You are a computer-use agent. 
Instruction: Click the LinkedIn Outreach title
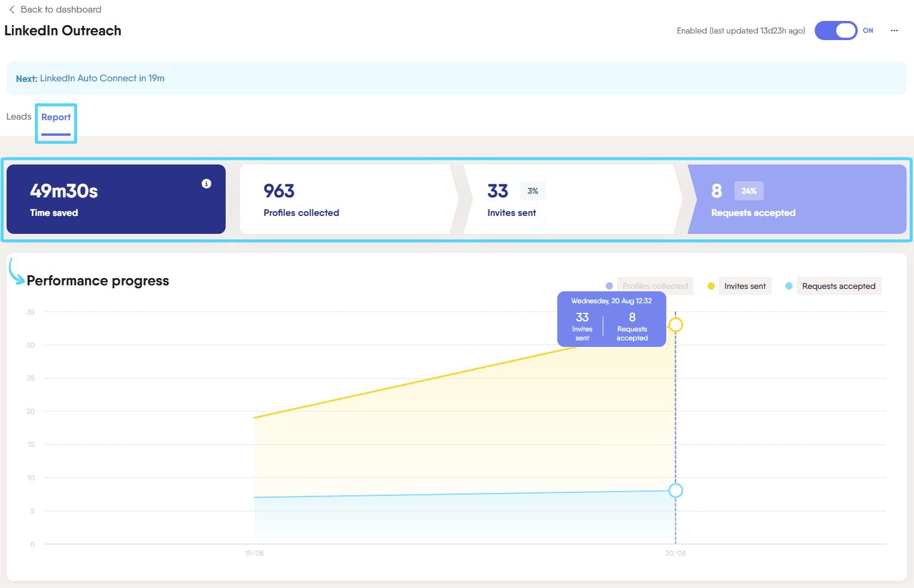tap(63, 31)
